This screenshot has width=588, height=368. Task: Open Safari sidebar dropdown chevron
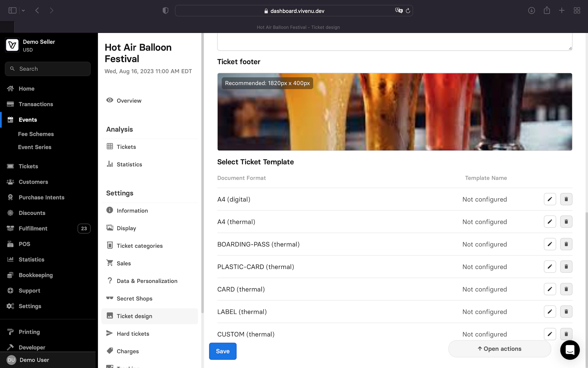tap(23, 11)
